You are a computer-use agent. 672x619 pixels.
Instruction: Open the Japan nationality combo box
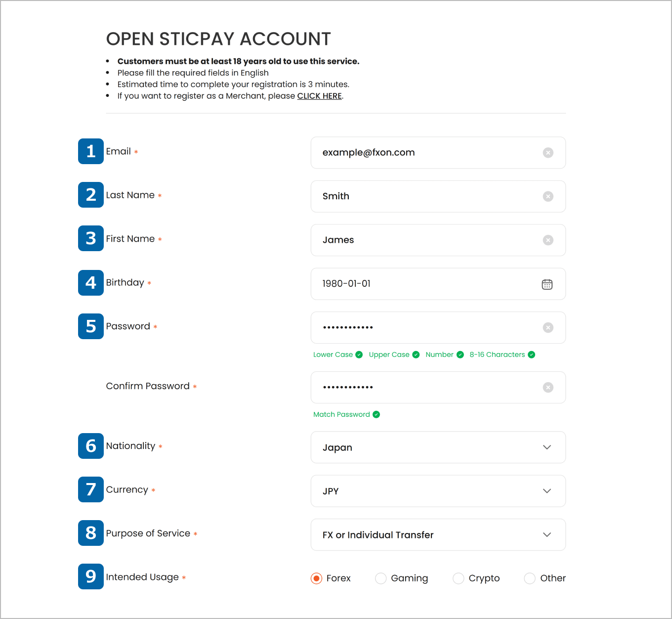click(438, 447)
